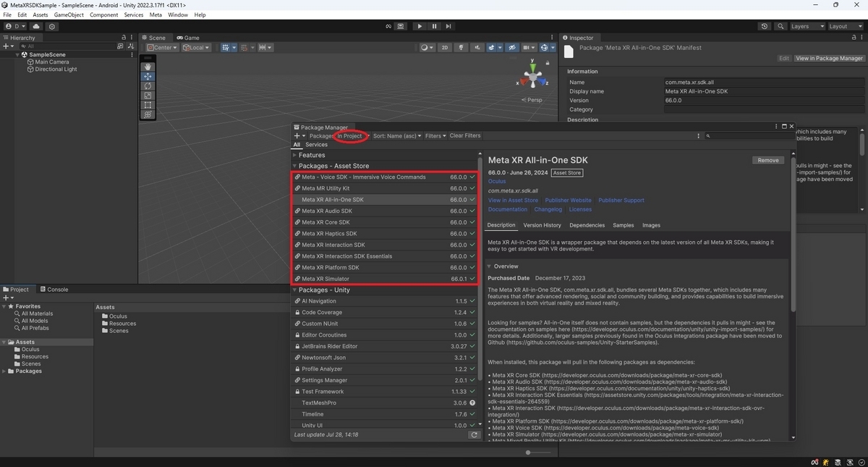Click the Remove package button

768,160
